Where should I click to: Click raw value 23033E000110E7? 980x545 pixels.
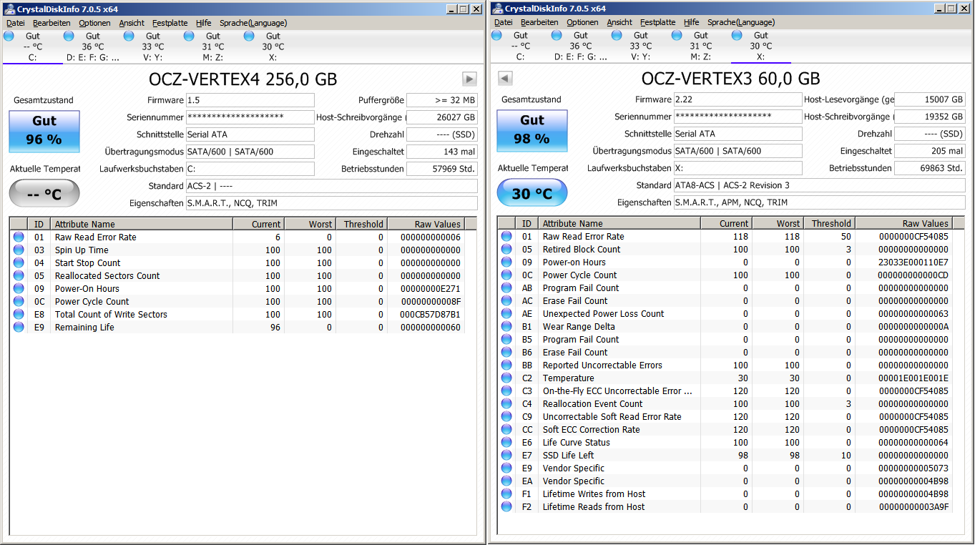pos(913,262)
